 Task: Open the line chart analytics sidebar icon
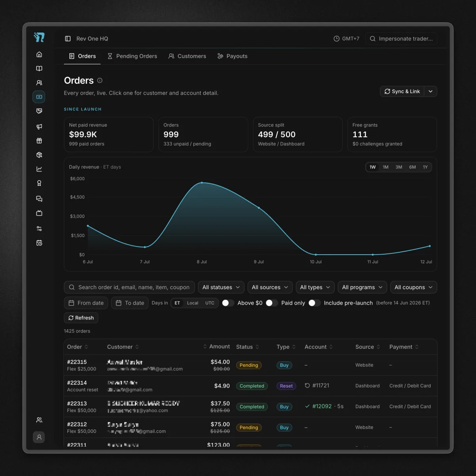(39, 169)
